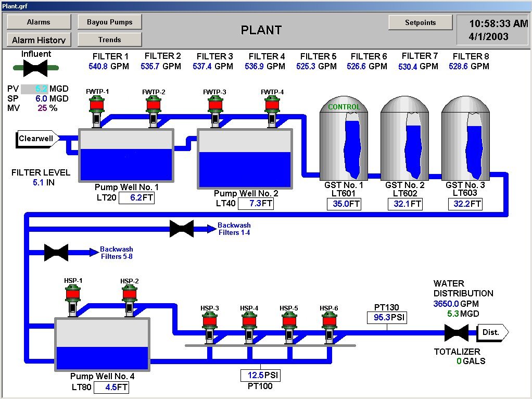Click the Filter Level 5.1 IN value
This screenshot has width=532, height=399.
coord(43,183)
